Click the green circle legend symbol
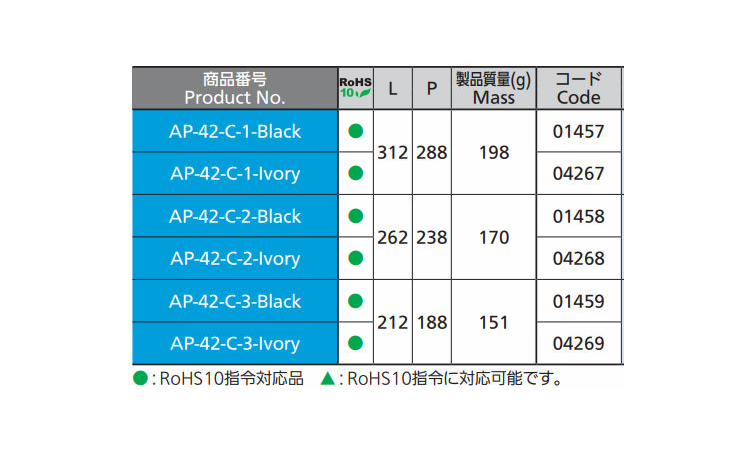This screenshot has height=450, width=750. coord(140,379)
